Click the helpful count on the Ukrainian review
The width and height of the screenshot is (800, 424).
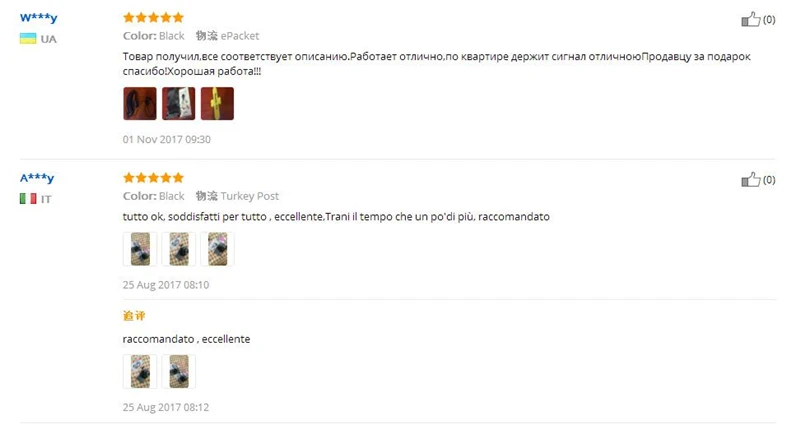click(769, 20)
